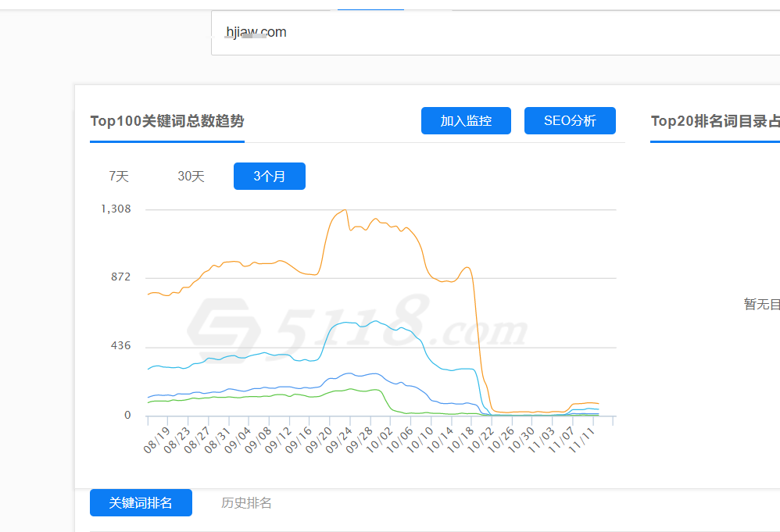The width and height of the screenshot is (780, 532).
Task: Click the 10/06 x-axis date
Action: pyautogui.click(x=399, y=440)
